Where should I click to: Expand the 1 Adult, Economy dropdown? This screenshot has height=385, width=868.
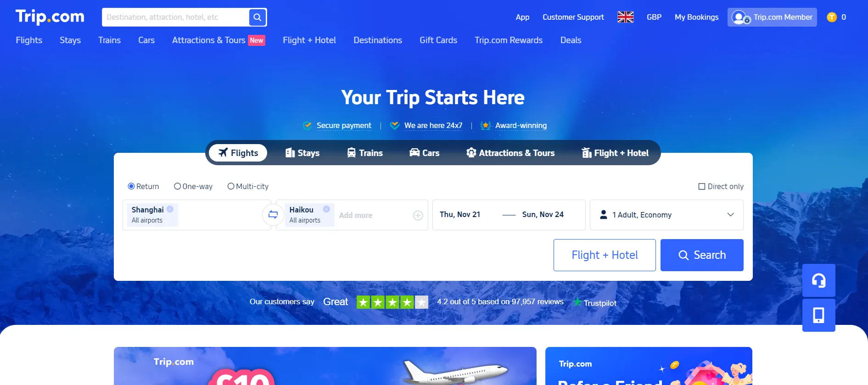666,215
